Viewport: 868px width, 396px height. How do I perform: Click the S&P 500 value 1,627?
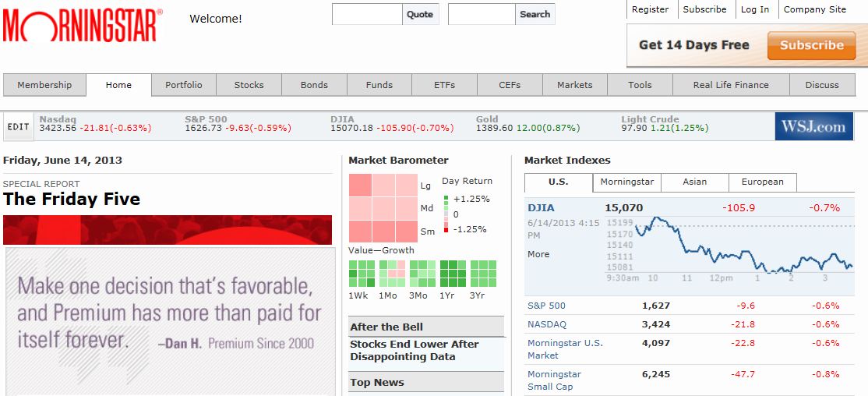(x=656, y=306)
